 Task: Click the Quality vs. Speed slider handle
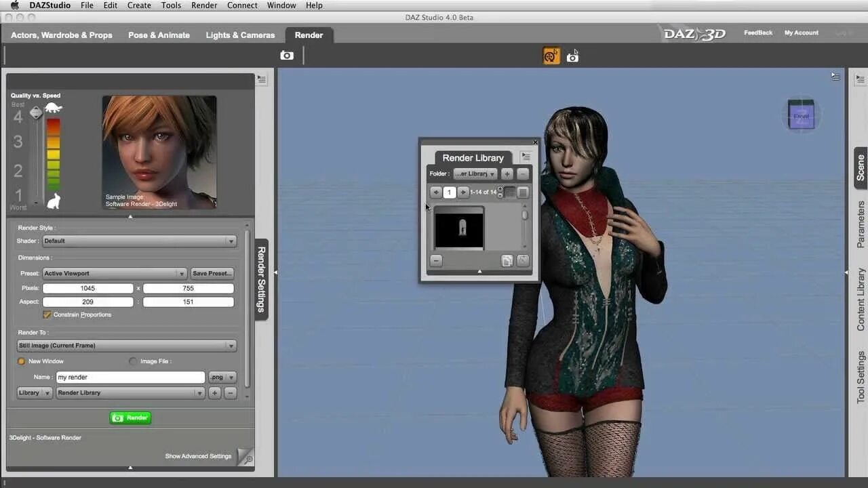click(x=36, y=113)
